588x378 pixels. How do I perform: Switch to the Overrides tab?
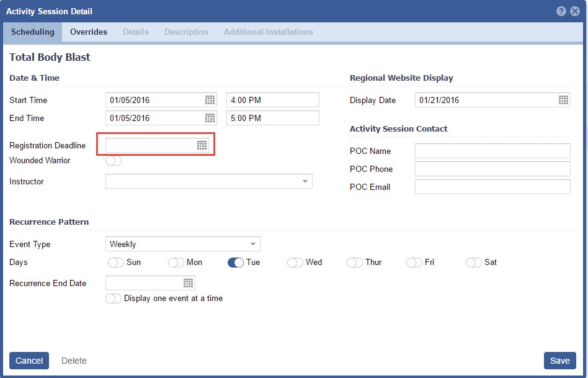[x=89, y=32]
